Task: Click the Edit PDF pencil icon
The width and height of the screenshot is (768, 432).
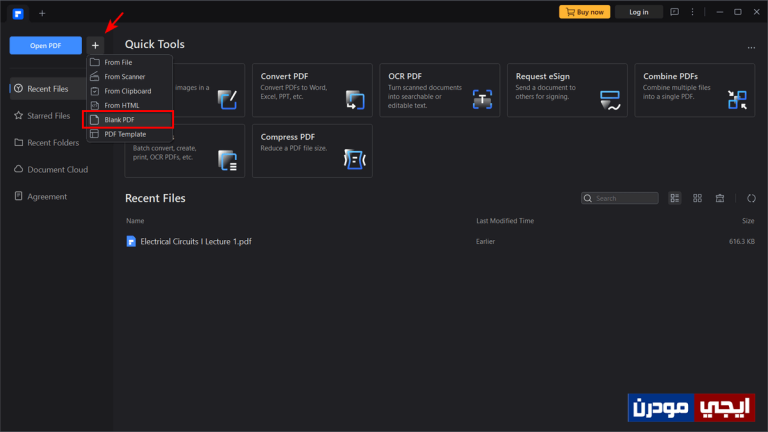Action: coord(227,100)
